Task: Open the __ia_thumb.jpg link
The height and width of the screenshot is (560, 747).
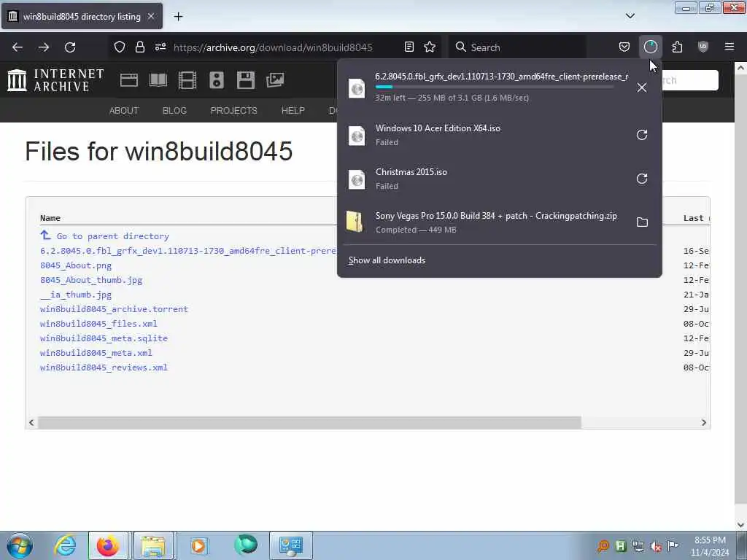Action: [x=76, y=295]
